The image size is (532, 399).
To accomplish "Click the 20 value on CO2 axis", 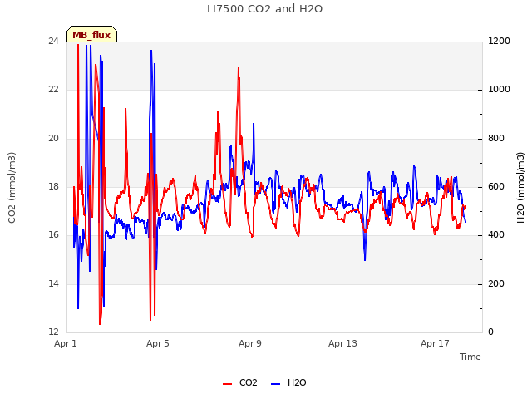I will coord(53,138).
